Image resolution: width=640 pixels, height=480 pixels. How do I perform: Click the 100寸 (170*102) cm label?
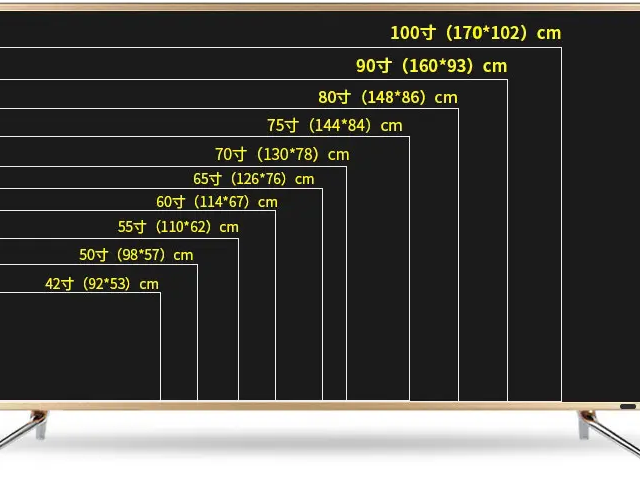476,33
